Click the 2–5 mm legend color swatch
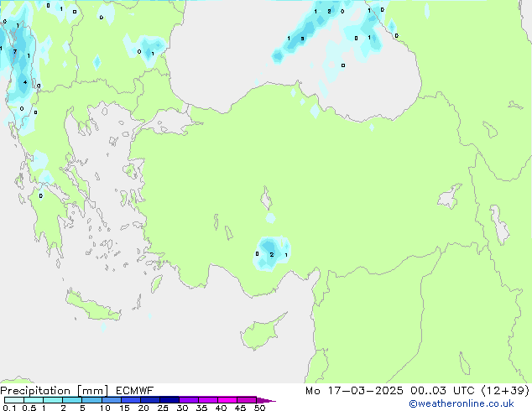 pos(72,400)
